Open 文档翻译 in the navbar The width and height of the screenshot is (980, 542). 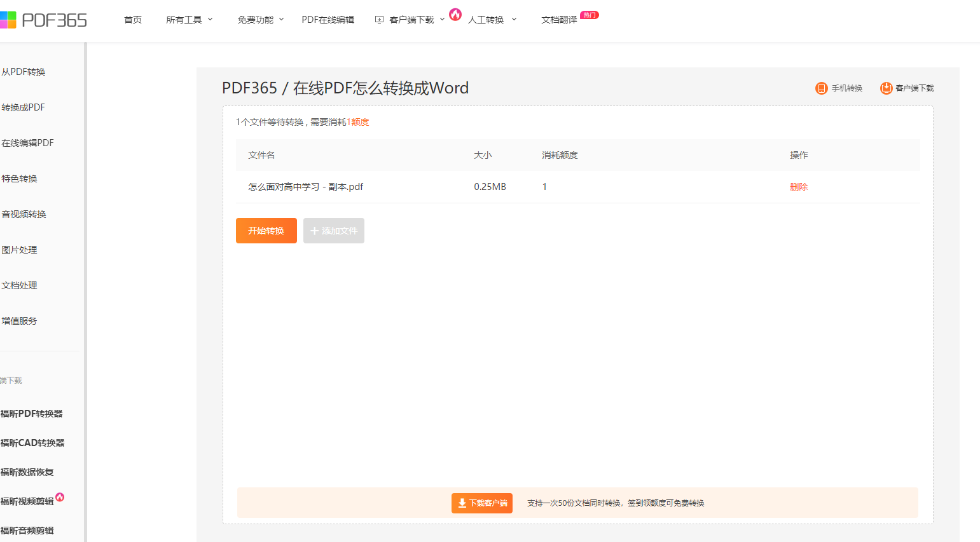tap(559, 20)
